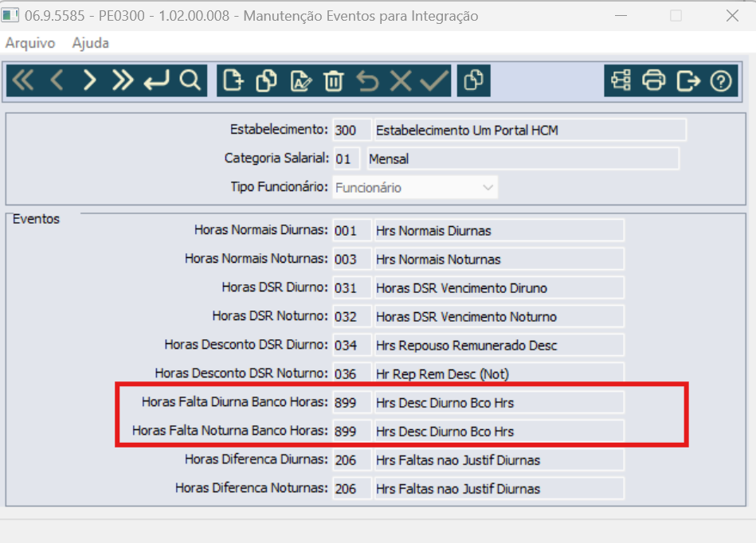Click the Hrs Normais Noturnas description field
The height and width of the screenshot is (543, 756).
pos(499,260)
